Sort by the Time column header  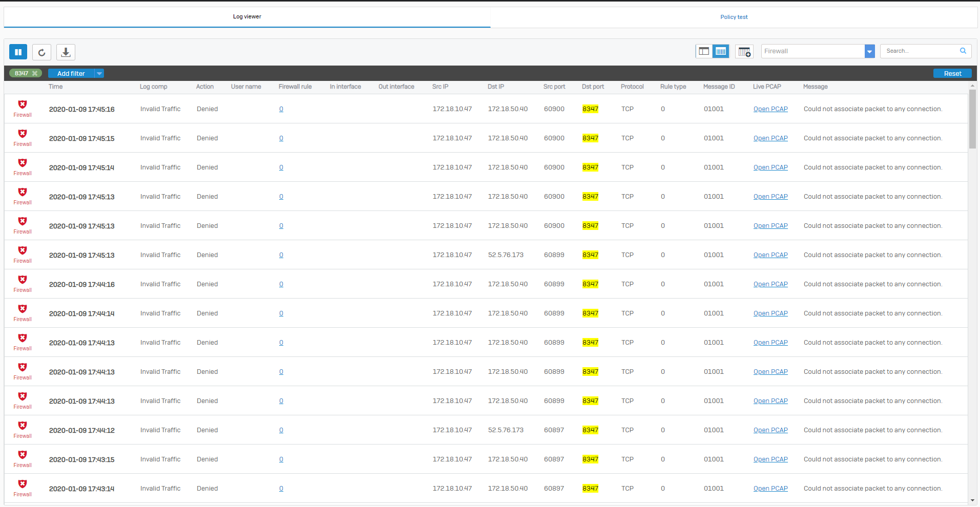[55, 87]
